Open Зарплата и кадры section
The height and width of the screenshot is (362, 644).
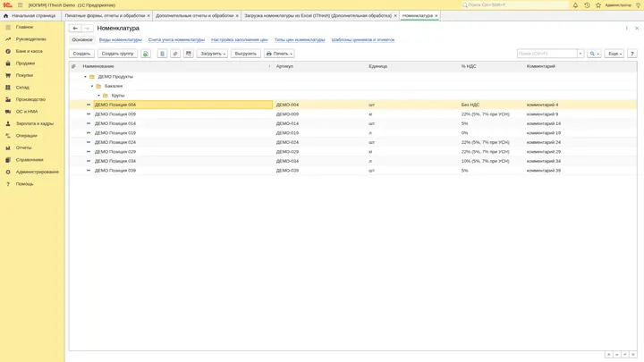(x=35, y=123)
